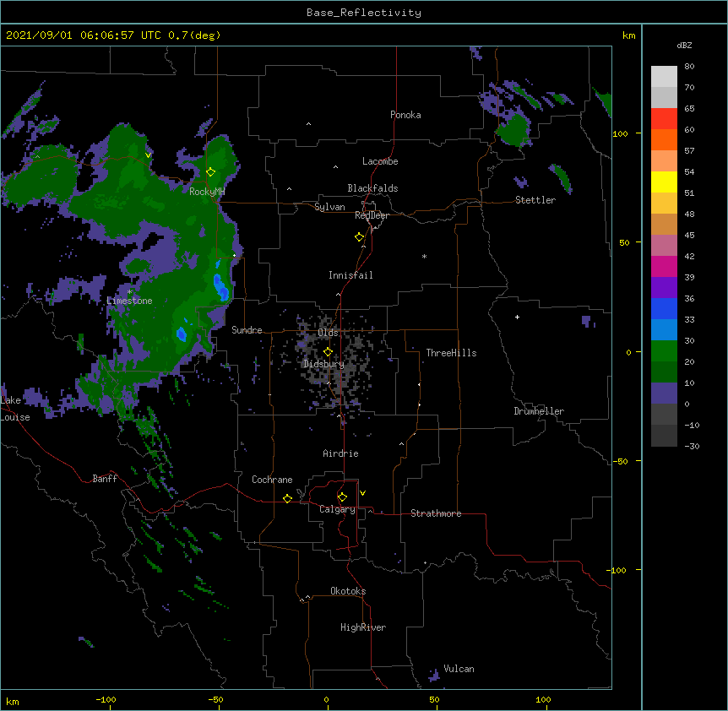
Task: Click the white asterisk marker above Limestone
Action: pos(129,292)
